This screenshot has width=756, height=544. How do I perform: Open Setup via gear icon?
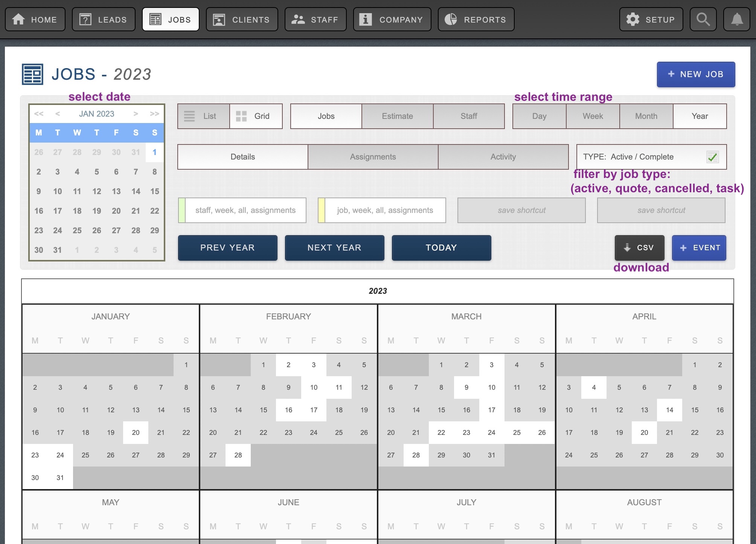pyautogui.click(x=633, y=20)
